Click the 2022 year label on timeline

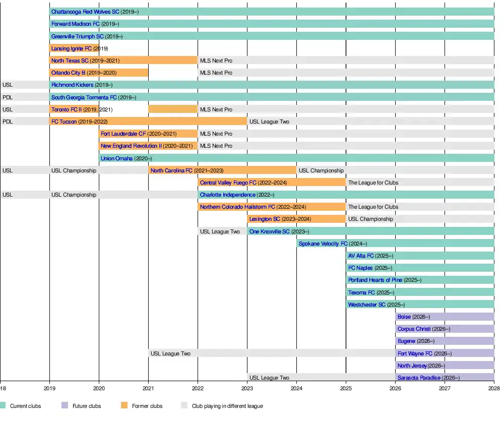198,389
